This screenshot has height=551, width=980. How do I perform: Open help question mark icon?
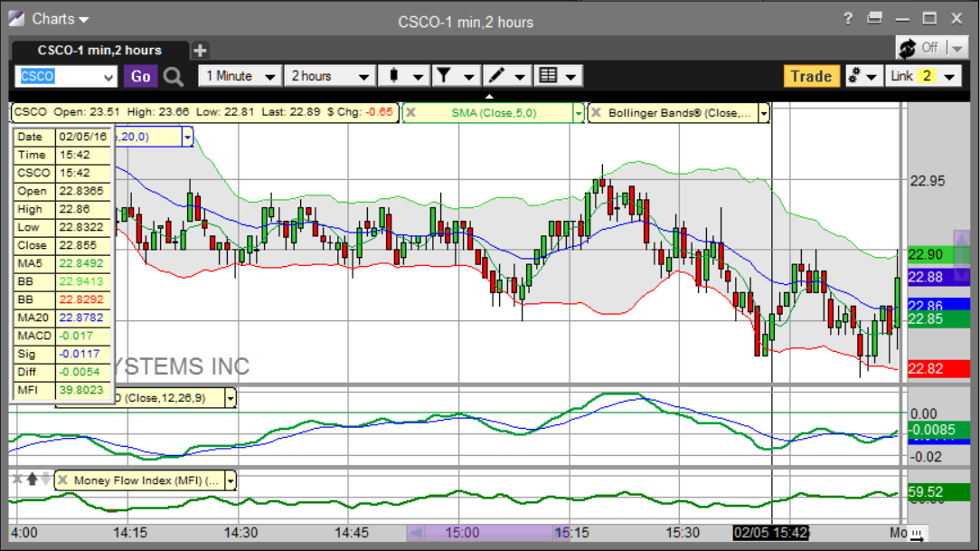[847, 19]
